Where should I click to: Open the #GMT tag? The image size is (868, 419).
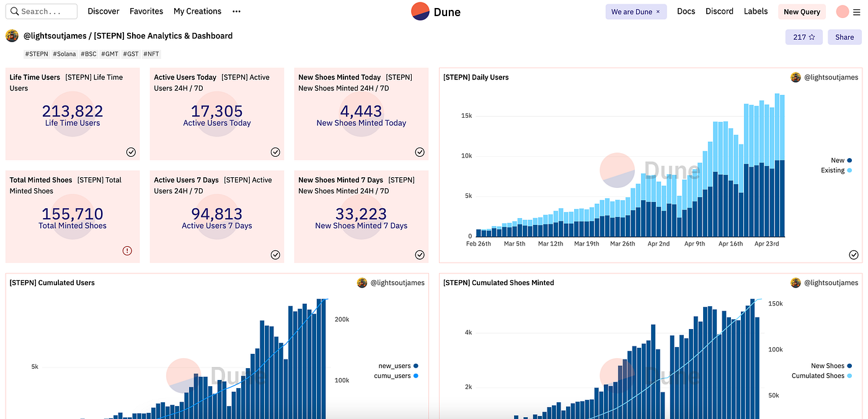click(110, 54)
